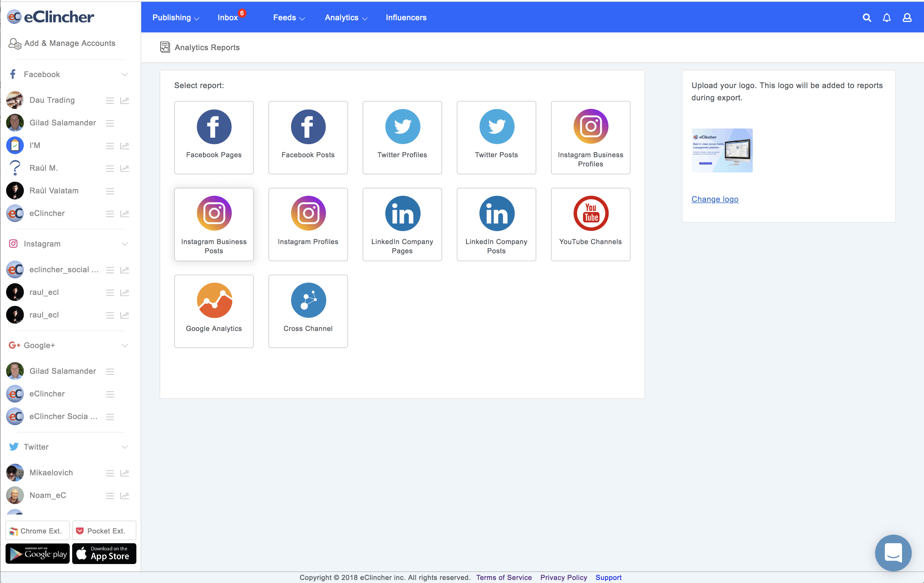
Task: Select the Dau Trading account
Action: [52, 100]
